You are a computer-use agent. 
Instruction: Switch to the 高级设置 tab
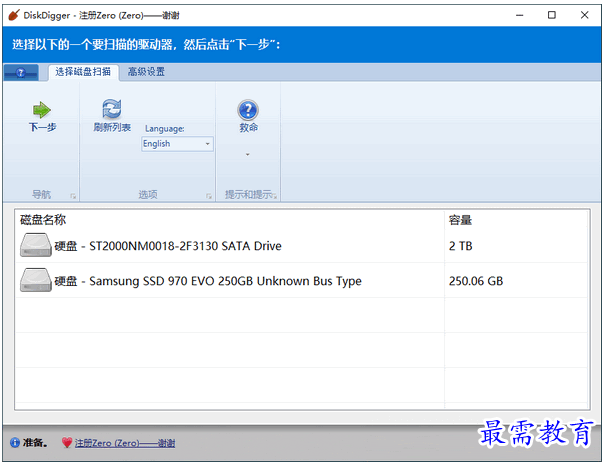tap(146, 72)
